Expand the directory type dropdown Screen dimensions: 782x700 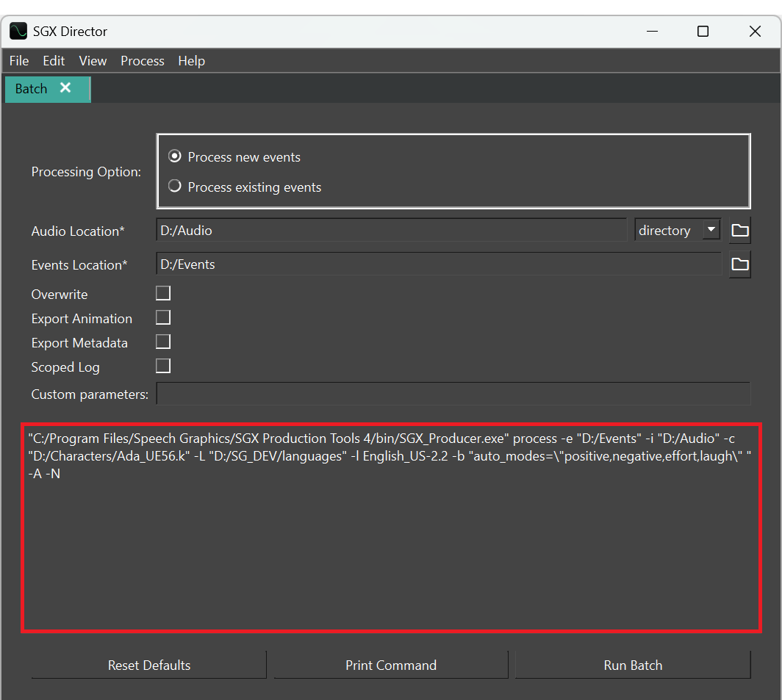(678, 230)
